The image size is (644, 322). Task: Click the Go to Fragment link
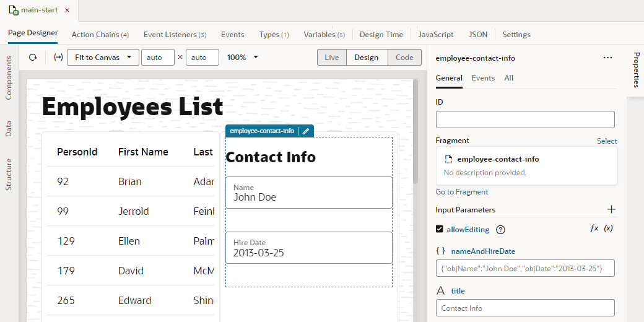pyautogui.click(x=462, y=192)
